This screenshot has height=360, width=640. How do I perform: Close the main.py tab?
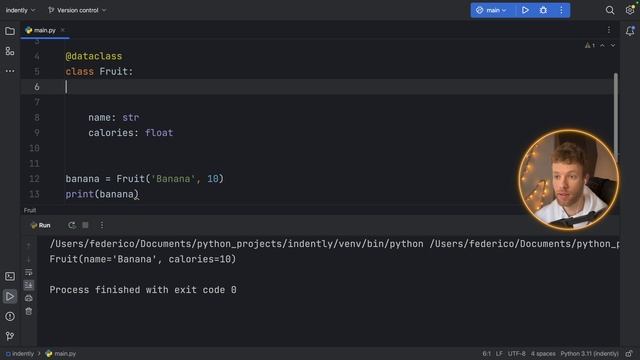click(x=62, y=30)
